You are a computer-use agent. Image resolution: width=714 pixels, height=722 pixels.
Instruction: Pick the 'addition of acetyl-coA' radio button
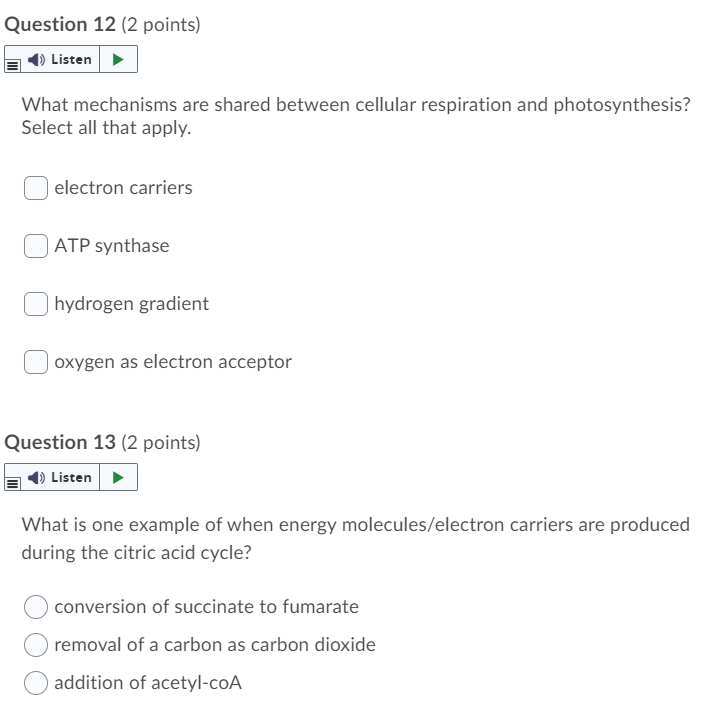36,683
